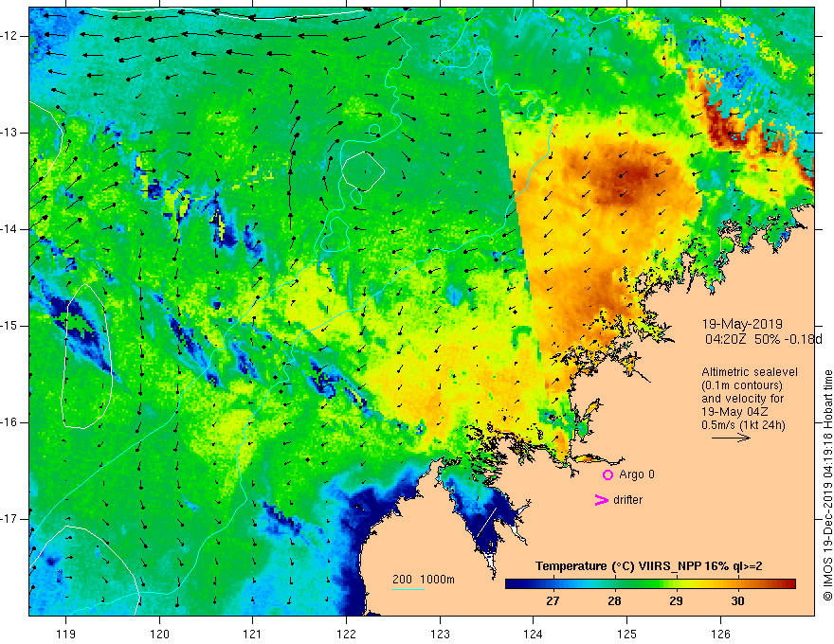Click the magenta Argo 0 circle marker
This screenshot has width=834, height=644.
click(607, 475)
